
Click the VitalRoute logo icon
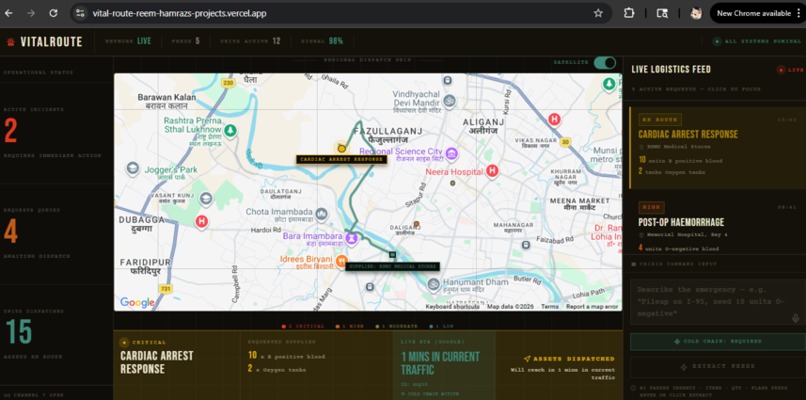point(10,42)
